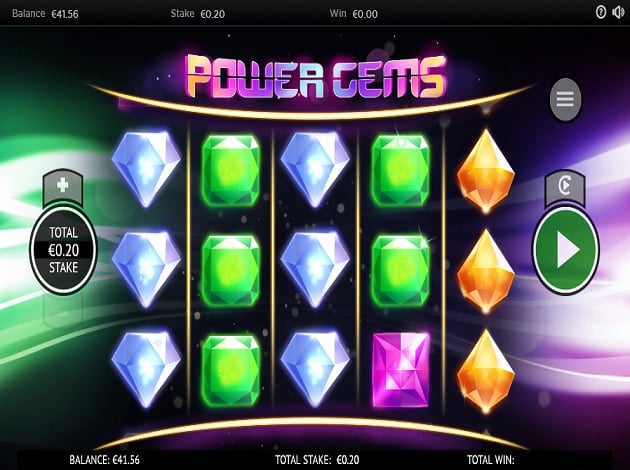Click the Win €0.00 display
Screen dimensions: 630x470
point(354,14)
